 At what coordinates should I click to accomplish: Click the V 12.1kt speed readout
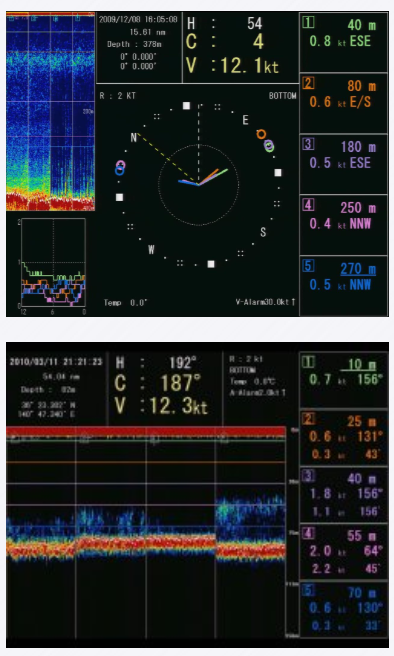pos(233,66)
